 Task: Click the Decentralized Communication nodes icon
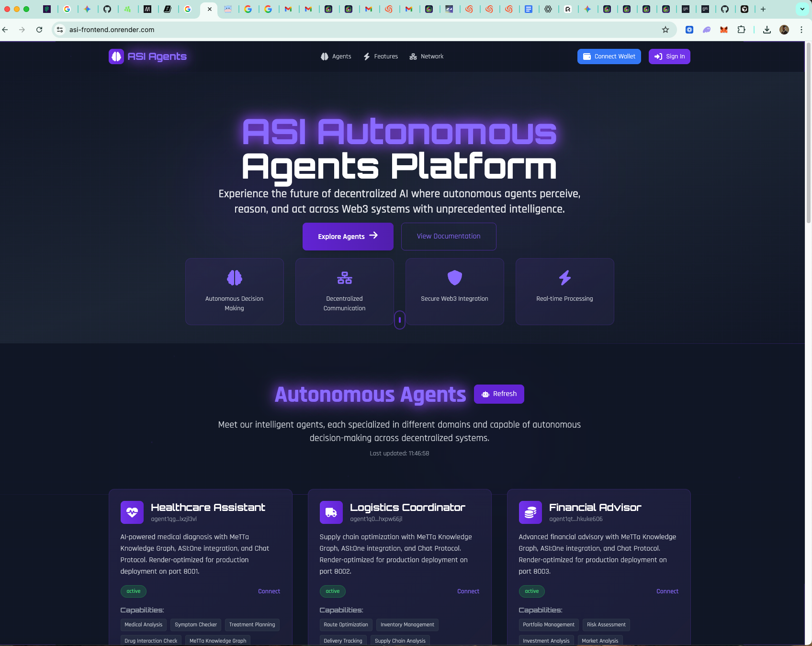344,278
